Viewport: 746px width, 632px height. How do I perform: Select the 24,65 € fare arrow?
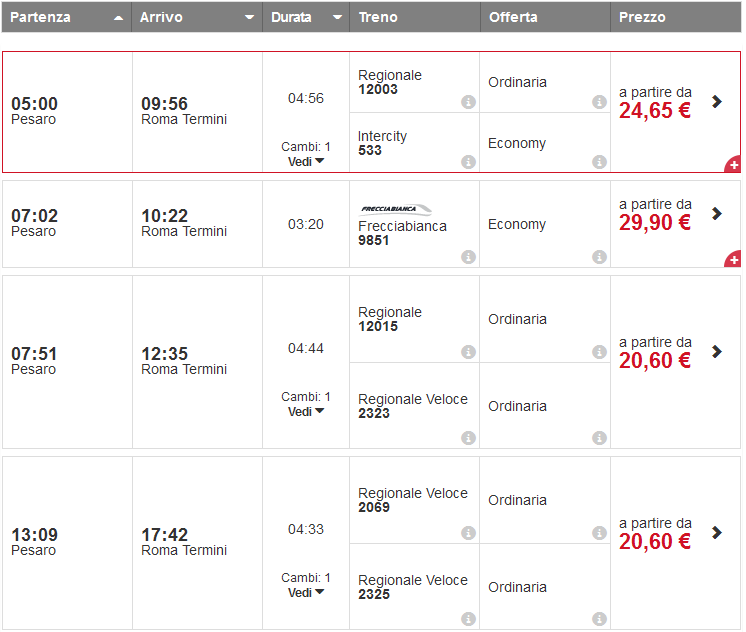click(x=717, y=101)
